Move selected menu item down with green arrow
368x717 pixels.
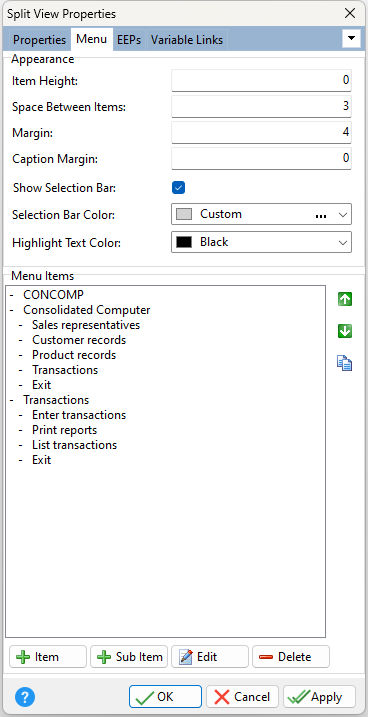pos(344,331)
